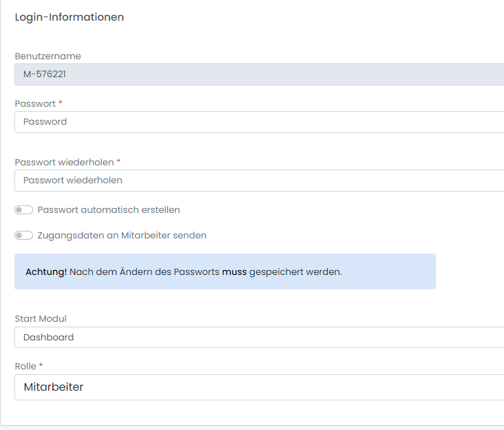Click the Login-Informationen section heading

pyautogui.click(x=70, y=17)
